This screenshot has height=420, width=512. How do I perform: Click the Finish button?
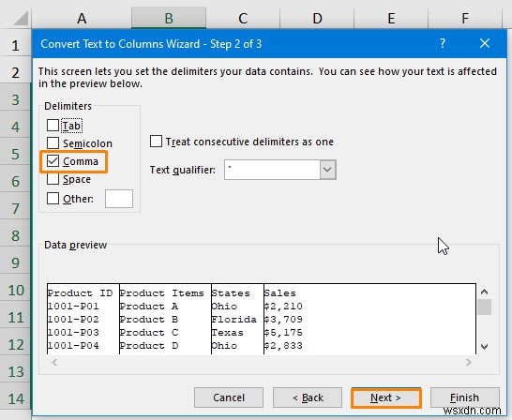pyautogui.click(x=465, y=397)
